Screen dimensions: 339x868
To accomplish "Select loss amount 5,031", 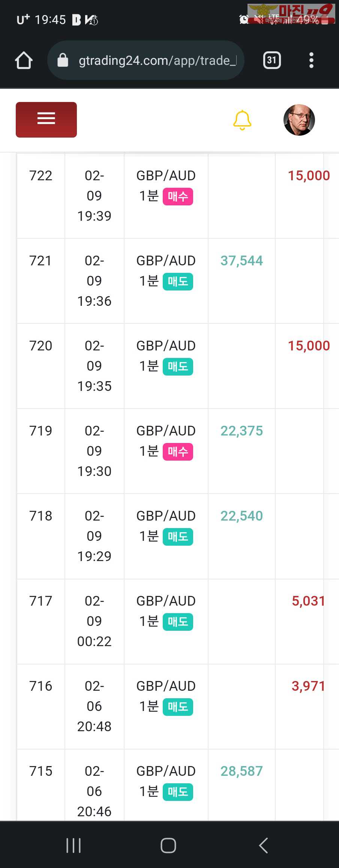I will coord(308,601).
